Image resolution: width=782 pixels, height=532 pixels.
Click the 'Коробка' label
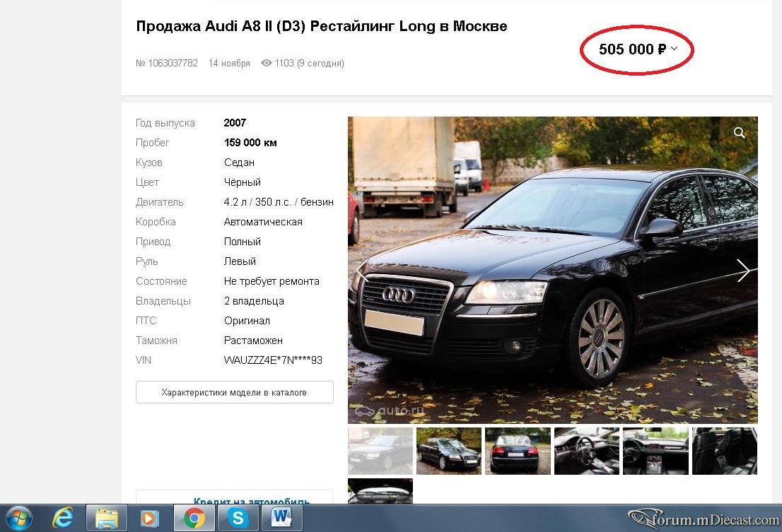[x=156, y=222]
